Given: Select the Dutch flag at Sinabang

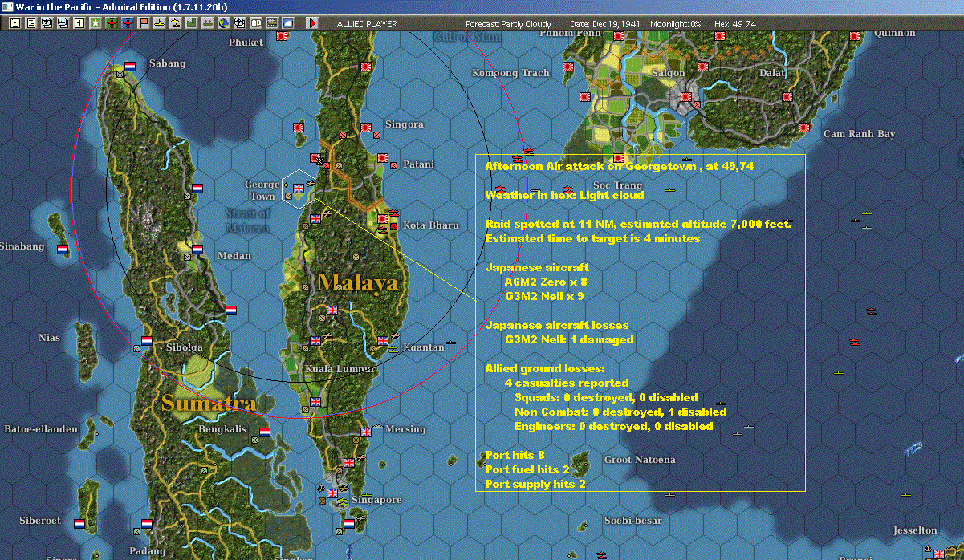Looking at the screenshot, I should tap(63, 249).
